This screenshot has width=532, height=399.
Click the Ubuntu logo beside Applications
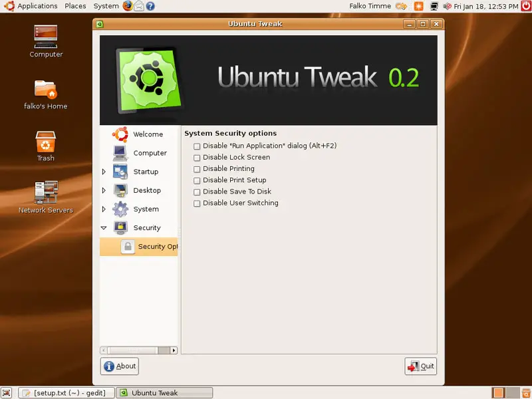[9, 6]
